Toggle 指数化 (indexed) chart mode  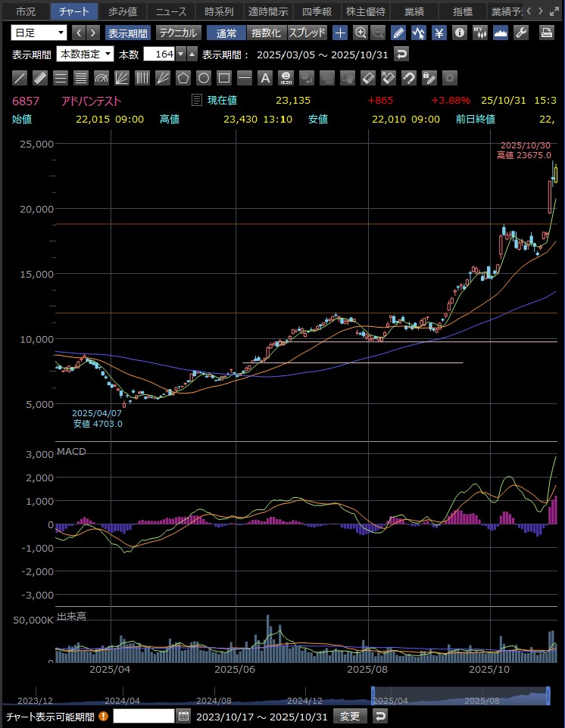(266, 33)
